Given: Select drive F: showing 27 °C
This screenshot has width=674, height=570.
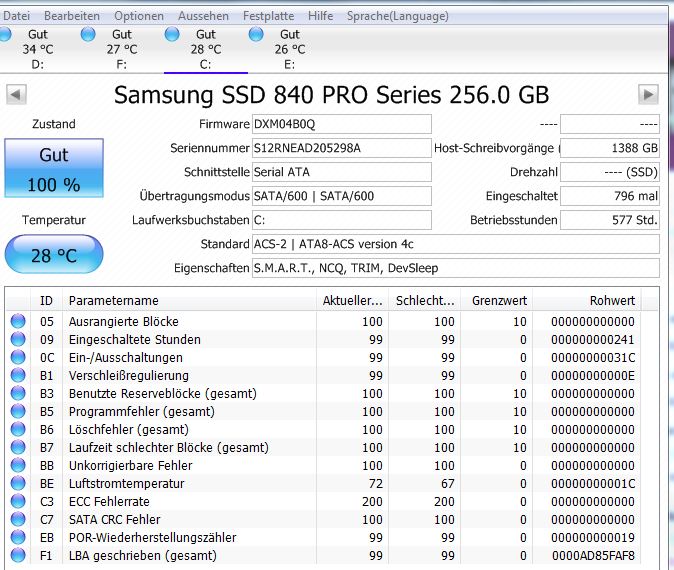Looking at the screenshot, I should (x=122, y=49).
